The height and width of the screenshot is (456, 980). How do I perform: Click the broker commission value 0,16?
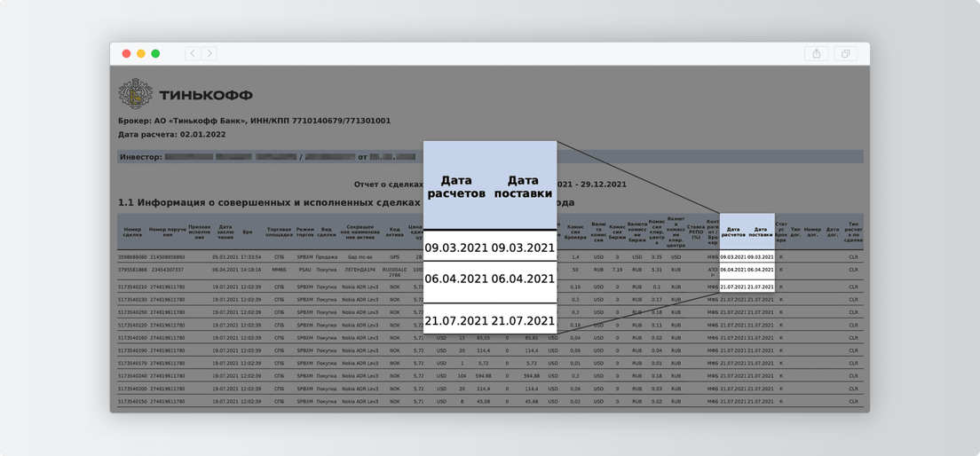coord(575,287)
